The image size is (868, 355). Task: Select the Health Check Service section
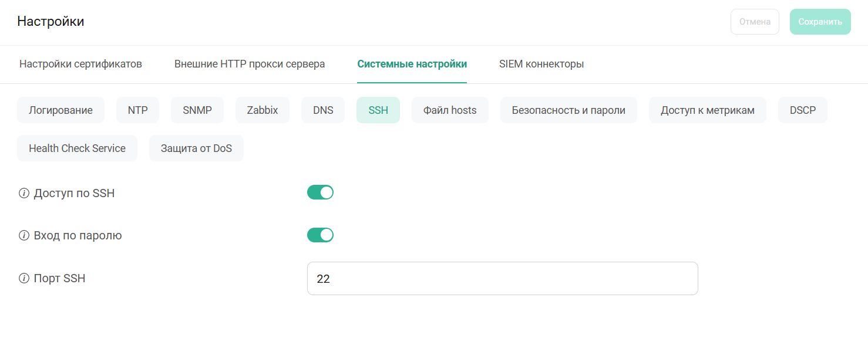point(77,148)
